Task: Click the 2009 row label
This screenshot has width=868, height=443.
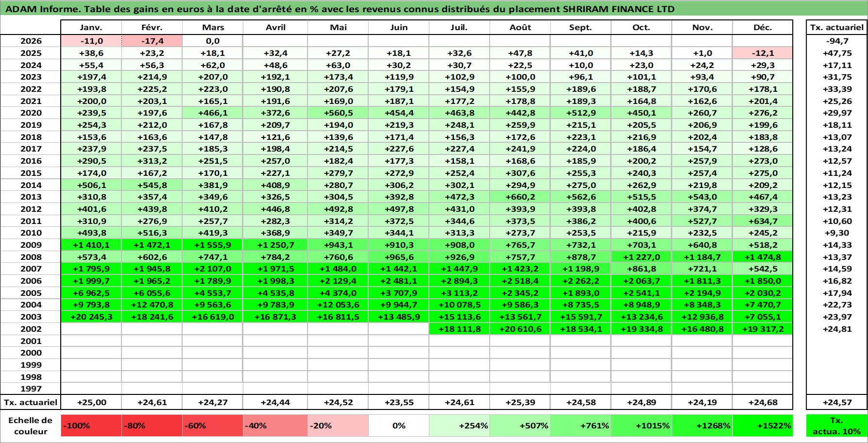Action: coord(31,245)
